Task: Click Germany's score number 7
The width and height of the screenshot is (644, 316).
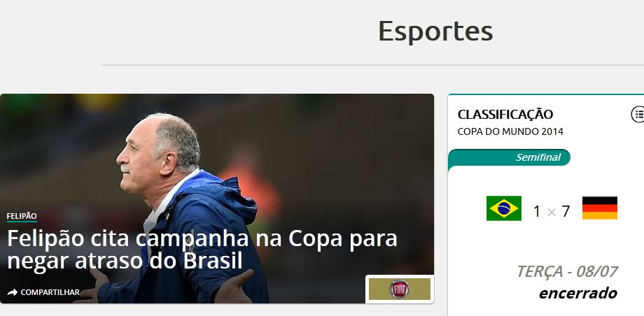Action: pos(566,212)
